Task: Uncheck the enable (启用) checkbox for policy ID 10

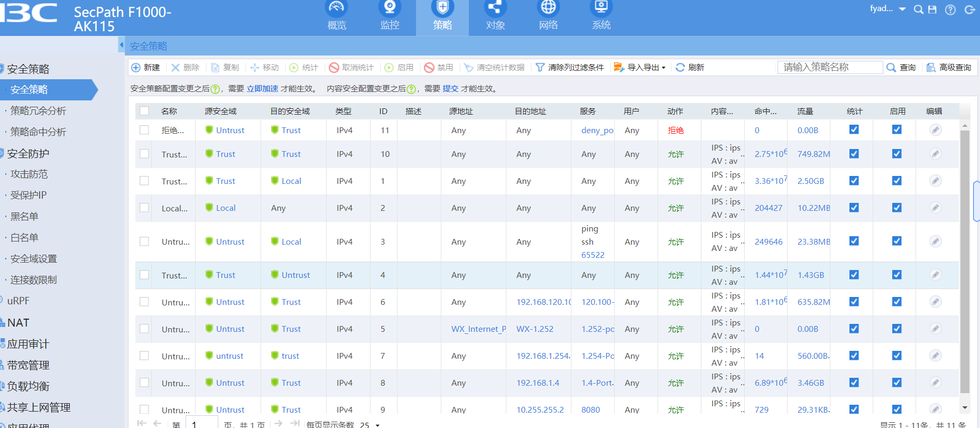Action: pos(896,154)
